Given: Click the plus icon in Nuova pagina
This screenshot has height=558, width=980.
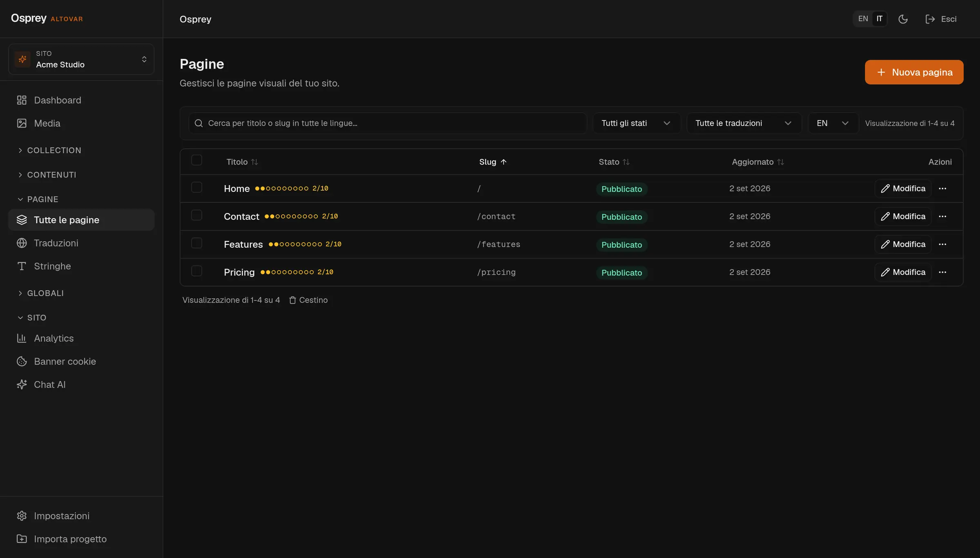Looking at the screenshot, I should point(881,72).
